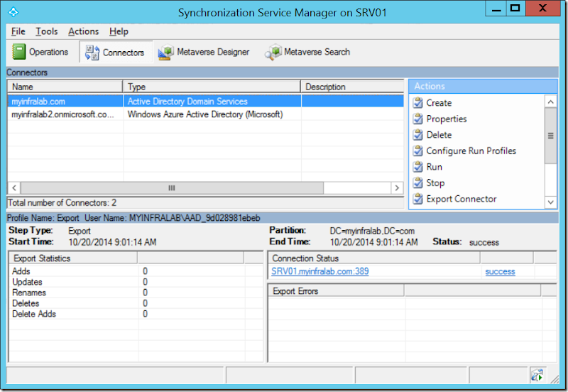The image size is (568, 392).
Task: Select the Export Connector action
Action: pyautogui.click(x=461, y=199)
